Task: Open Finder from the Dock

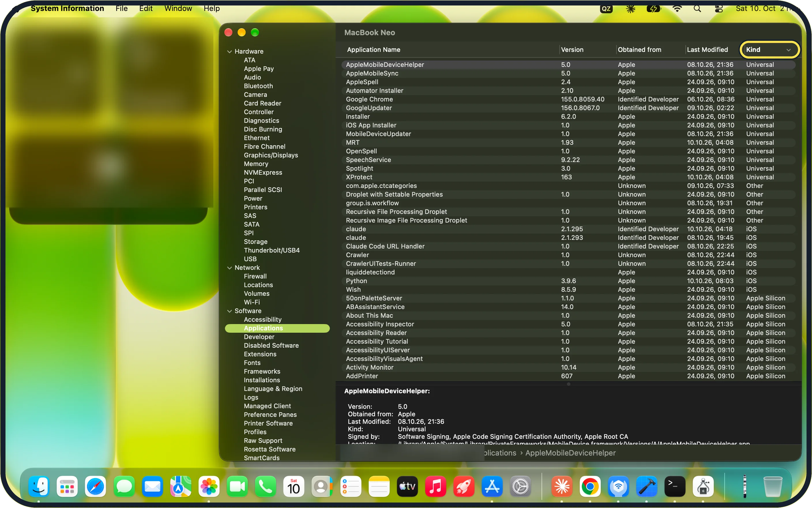Action: tap(39, 486)
